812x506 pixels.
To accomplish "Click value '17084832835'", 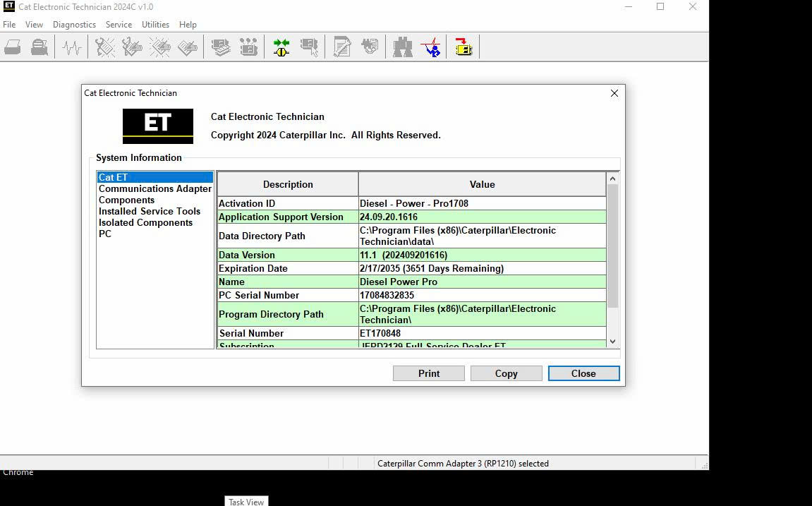I will 387,295.
